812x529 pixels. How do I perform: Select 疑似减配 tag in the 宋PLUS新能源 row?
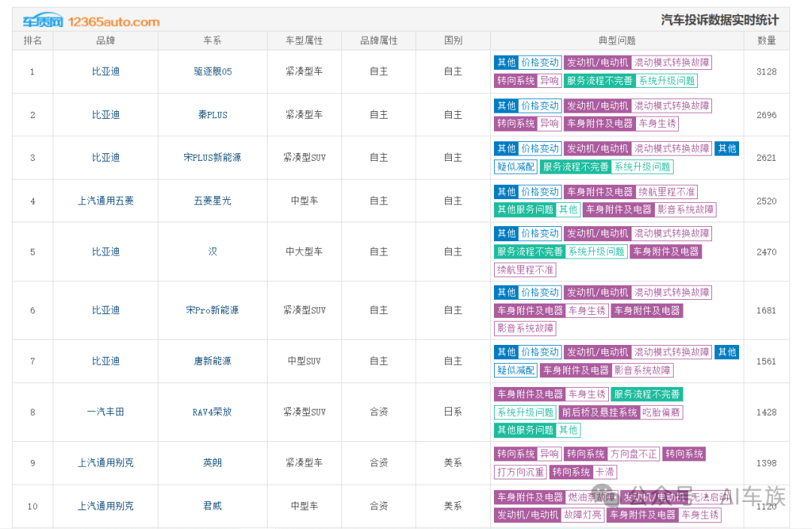(515, 167)
